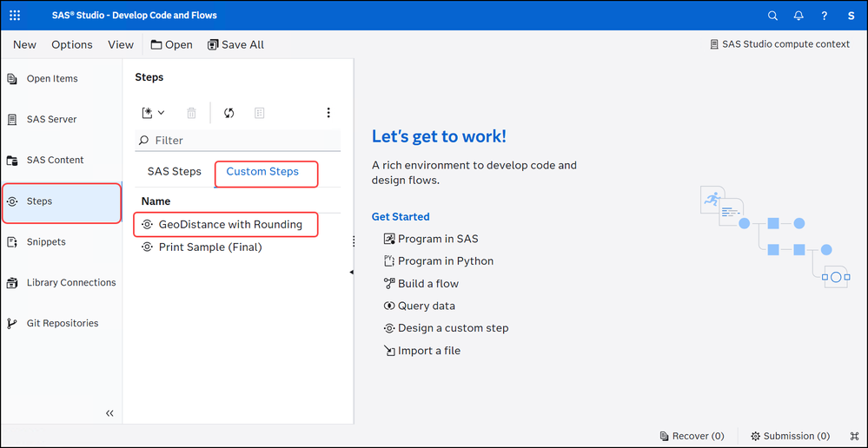Open the Options menu
The width and height of the screenshot is (868, 448).
pyautogui.click(x=72, y=45)
